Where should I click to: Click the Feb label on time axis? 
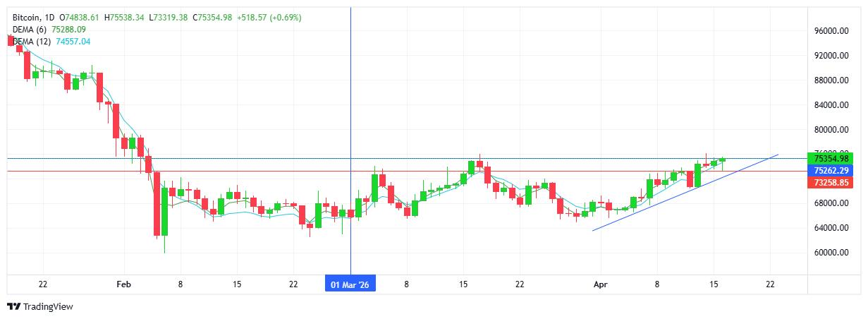point(123,284)
